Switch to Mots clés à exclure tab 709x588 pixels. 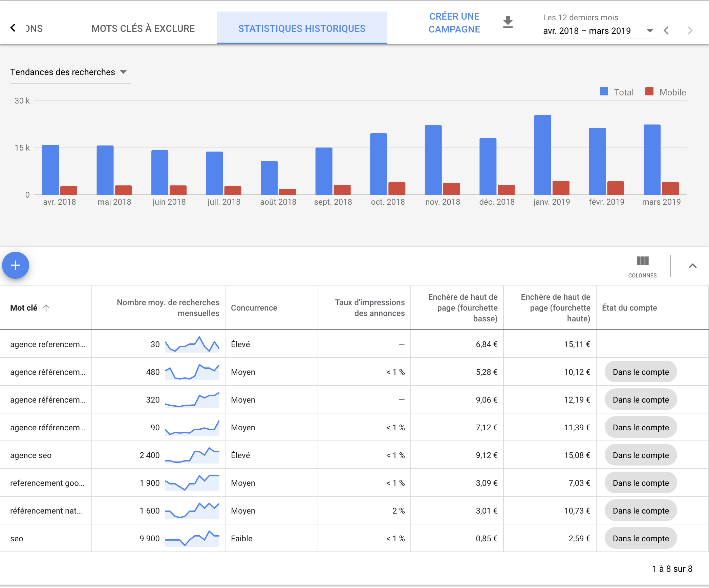143,28
